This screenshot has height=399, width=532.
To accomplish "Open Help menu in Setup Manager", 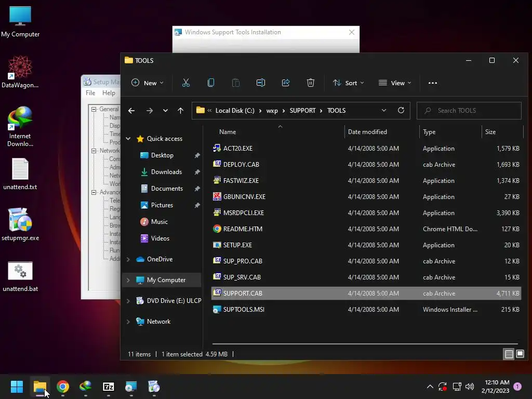I will point(109,93).
